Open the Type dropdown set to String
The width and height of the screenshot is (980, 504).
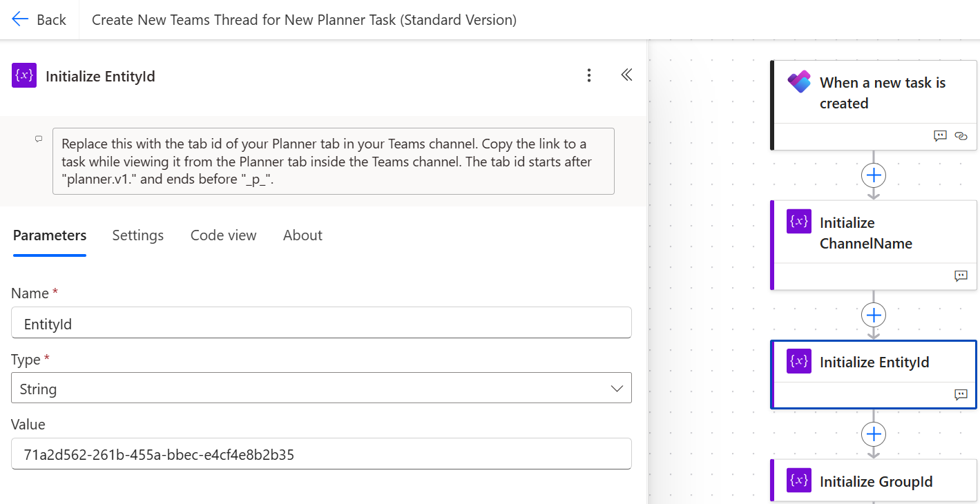point(321,388)
